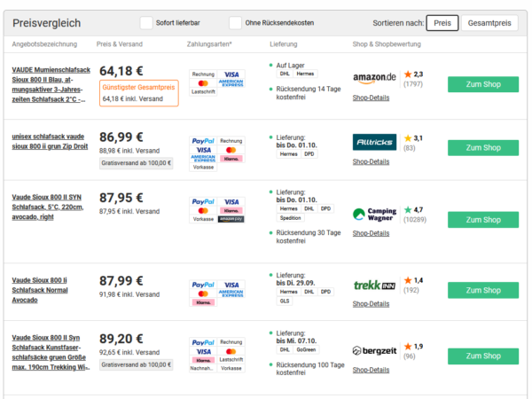
Task: Click the green Camping Wagner rating star
Action: [408, 209]
